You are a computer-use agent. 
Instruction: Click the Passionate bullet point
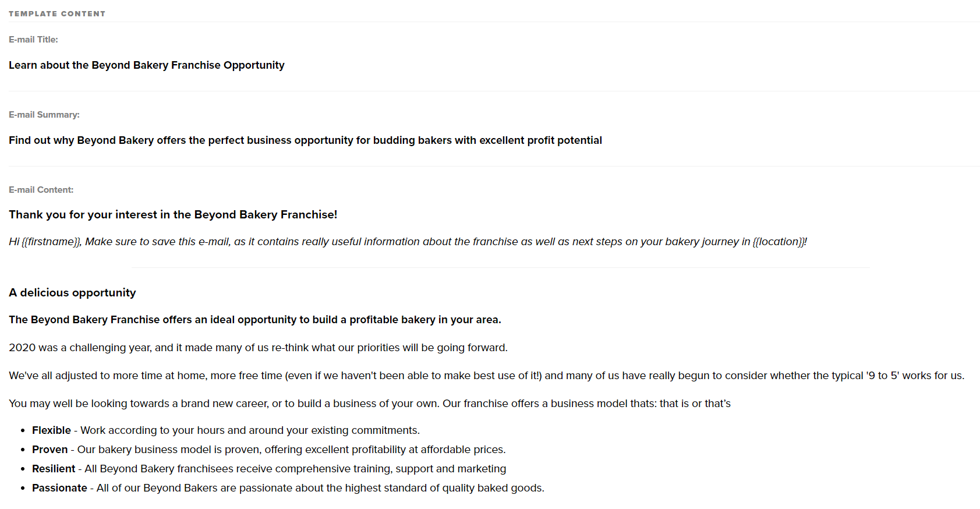click(288, 488)
